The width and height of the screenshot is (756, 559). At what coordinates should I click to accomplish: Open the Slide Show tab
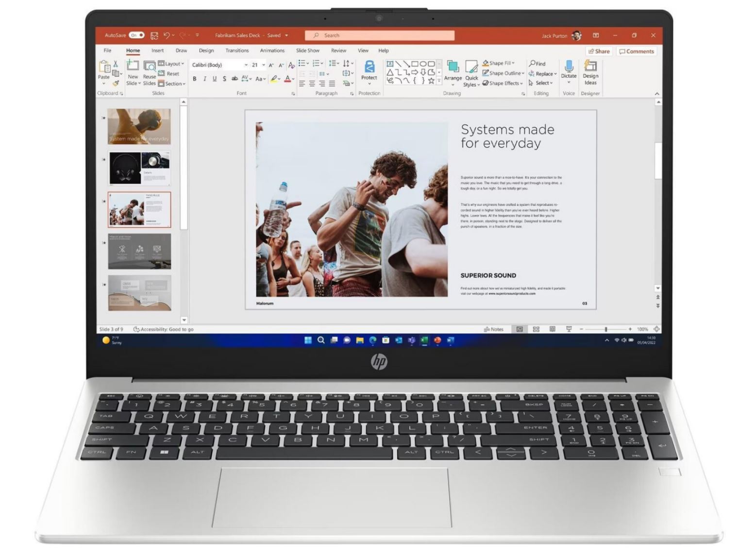(307, 51)
